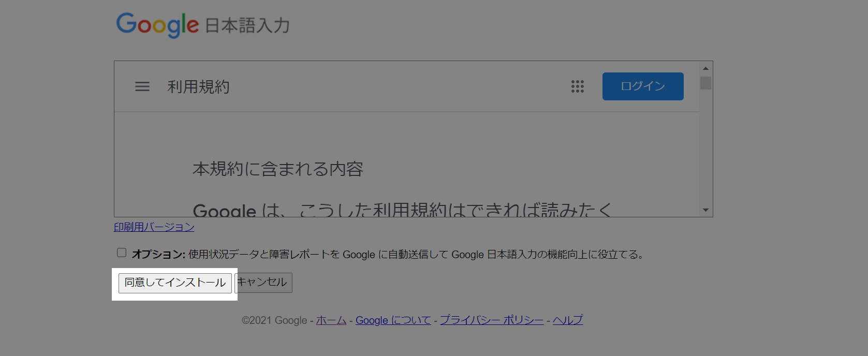Click the 日本語入力 title text
Screen dimensions: 868x356
(247, 26)
